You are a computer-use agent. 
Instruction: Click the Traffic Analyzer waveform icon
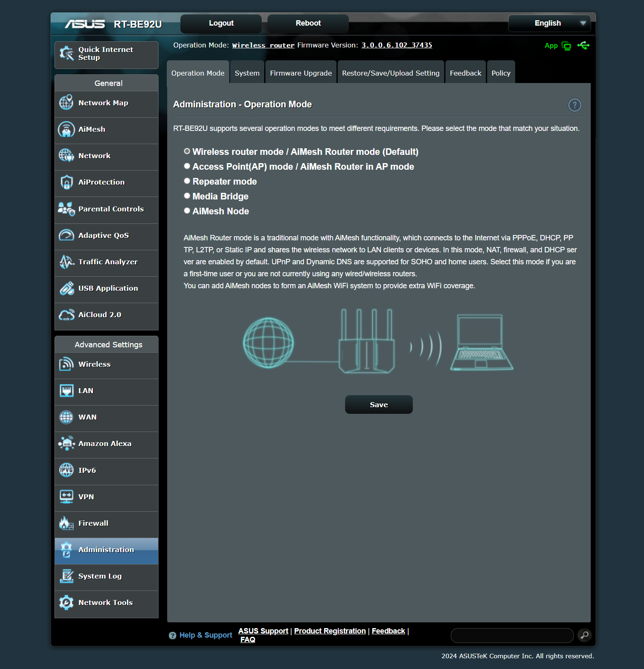[x=66, y=262]
